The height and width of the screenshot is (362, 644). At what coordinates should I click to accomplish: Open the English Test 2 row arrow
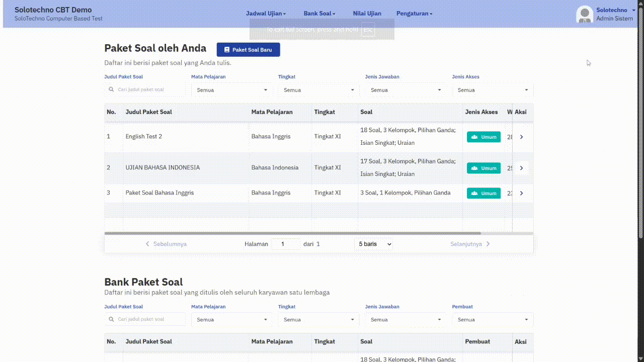(521, 137)
